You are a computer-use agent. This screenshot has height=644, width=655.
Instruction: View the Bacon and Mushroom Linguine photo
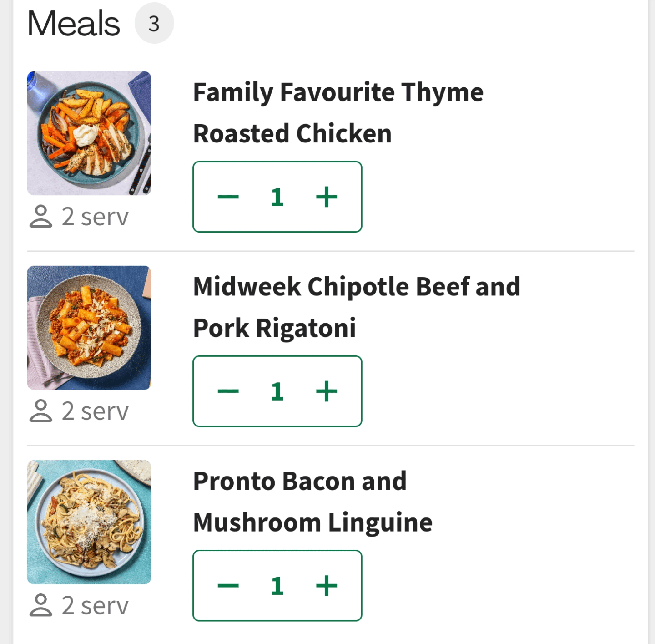click(x=89, y=522)
